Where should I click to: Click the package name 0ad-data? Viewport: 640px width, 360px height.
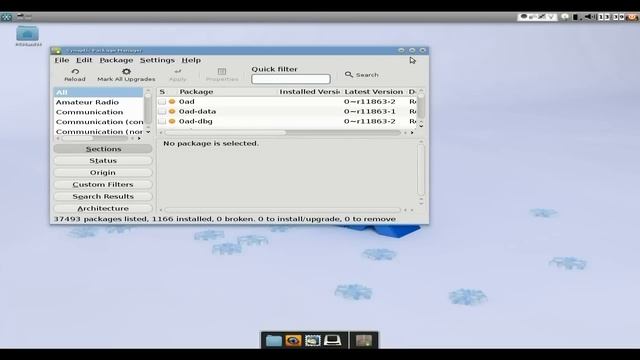point(198,111)
